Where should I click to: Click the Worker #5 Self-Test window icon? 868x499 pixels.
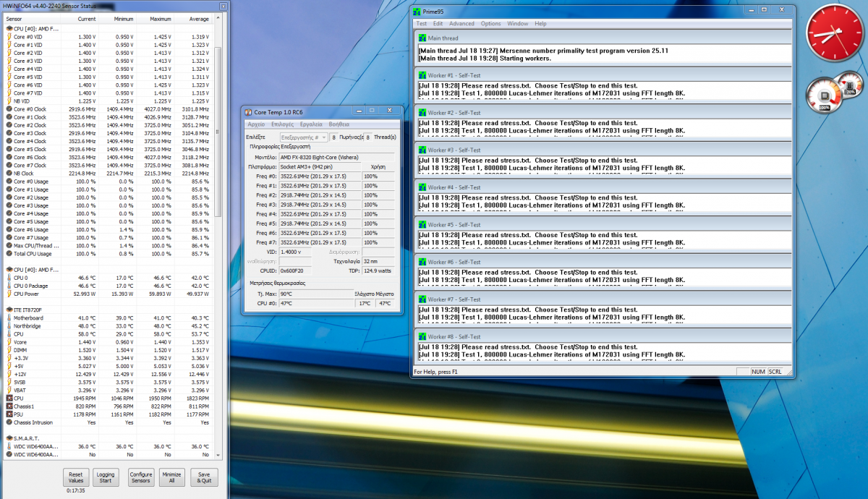point(422,224)
